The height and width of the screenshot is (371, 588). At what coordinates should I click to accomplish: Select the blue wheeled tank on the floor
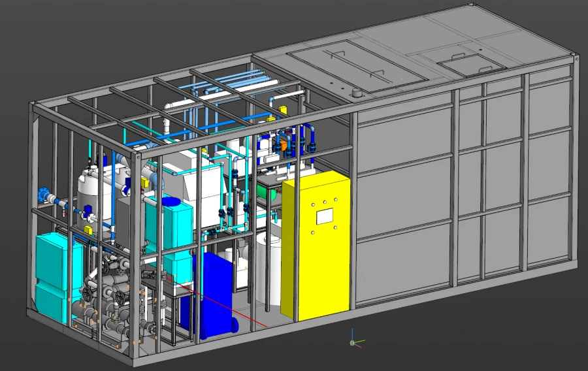click(216, 294)
